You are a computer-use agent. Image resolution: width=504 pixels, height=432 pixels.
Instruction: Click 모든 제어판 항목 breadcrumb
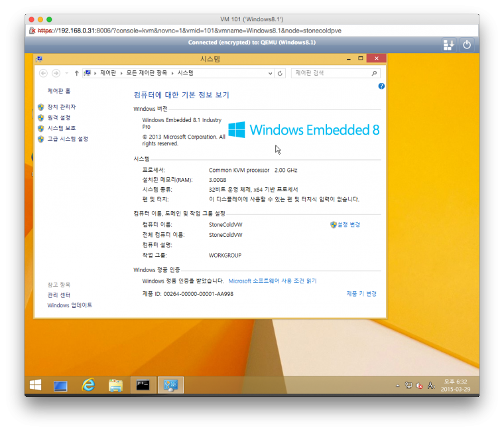pyautogui.click(x=147, y=73)
